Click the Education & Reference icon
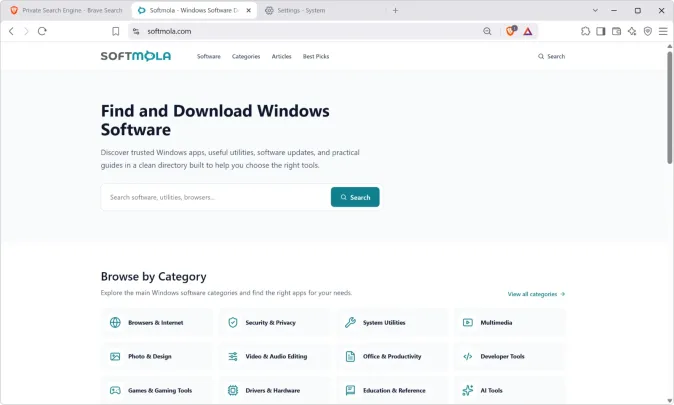The height and width of the screenshot is (405, 674). click(x=350, y=390)
